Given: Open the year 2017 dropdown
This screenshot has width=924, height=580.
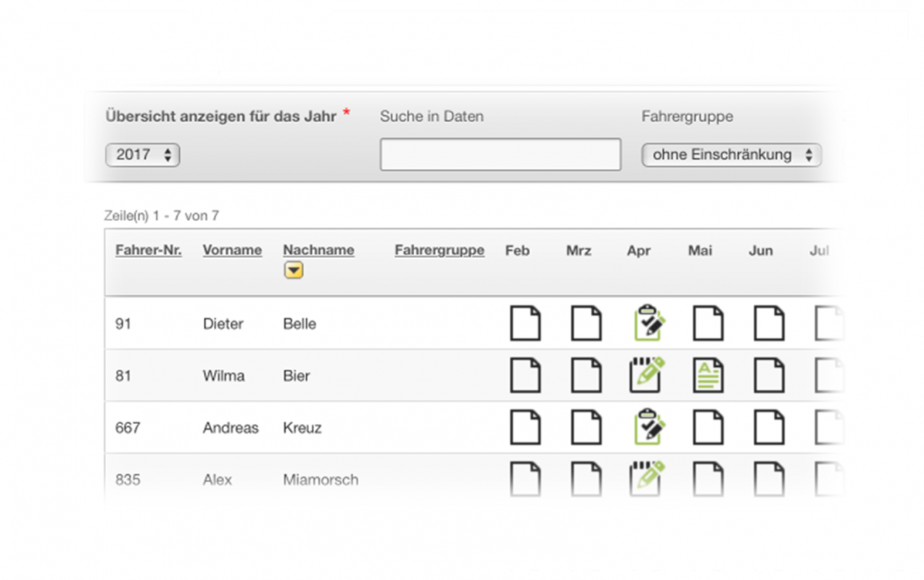Looking at the screenshot, I should coord(143,155).
